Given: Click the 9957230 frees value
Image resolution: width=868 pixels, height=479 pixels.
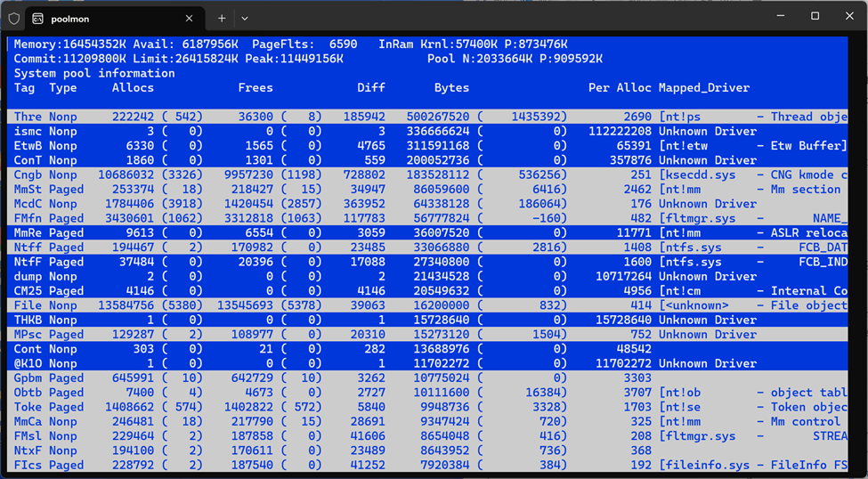Looking at the screenshot, I should [x=248, y=175].
